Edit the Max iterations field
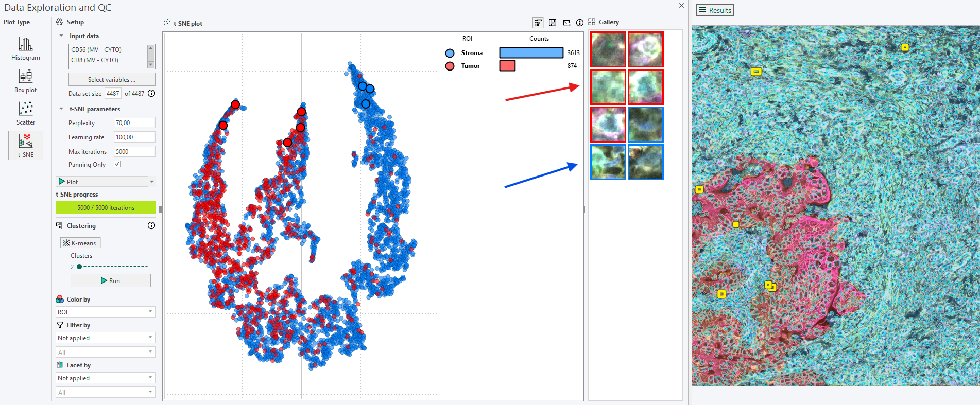The image size is (980, 405). click(x=134, y=151)
